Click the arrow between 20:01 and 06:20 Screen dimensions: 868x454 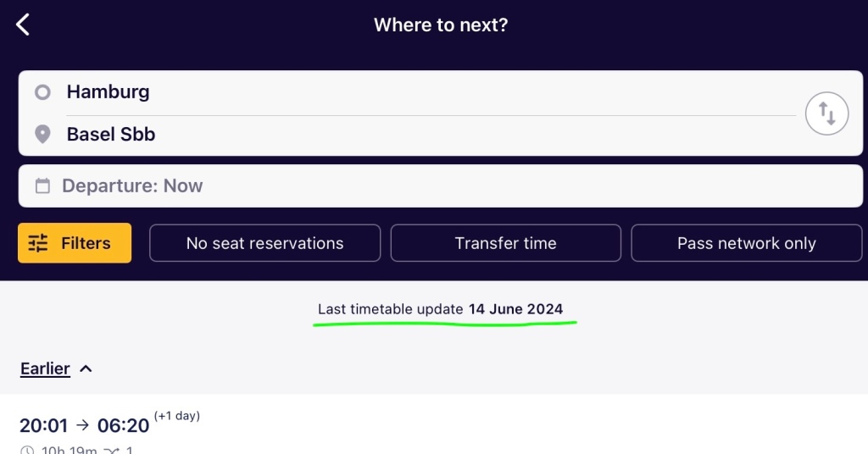click(82, 424)
